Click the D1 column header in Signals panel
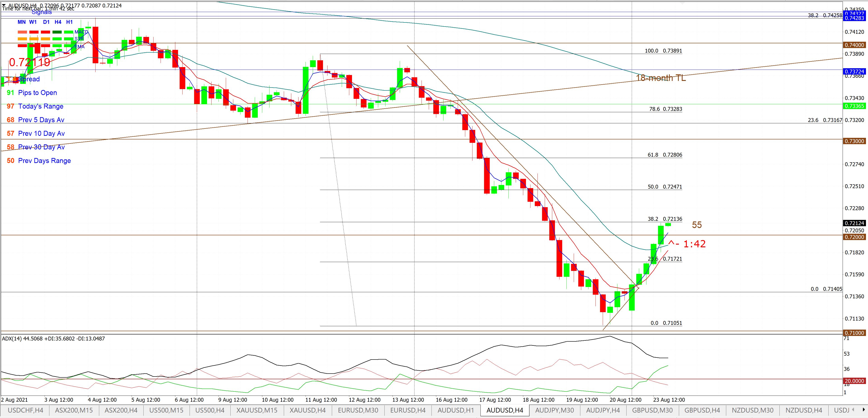The image size is (868, 418). pos(46,22)
